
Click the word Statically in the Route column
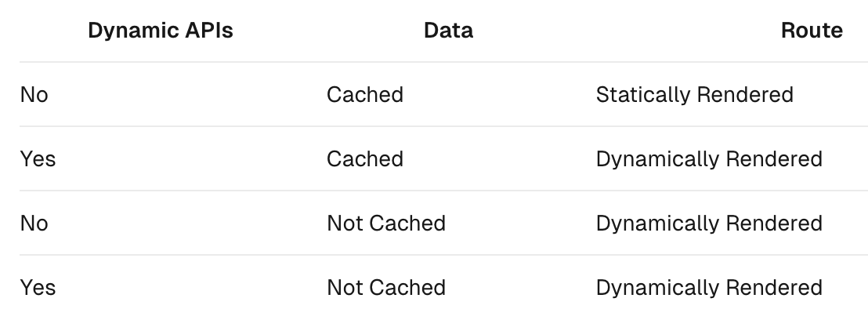(x=643, y=95)
